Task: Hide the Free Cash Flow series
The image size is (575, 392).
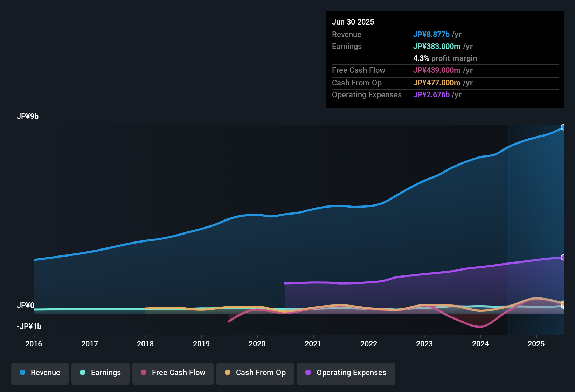Action: [173, 373]
